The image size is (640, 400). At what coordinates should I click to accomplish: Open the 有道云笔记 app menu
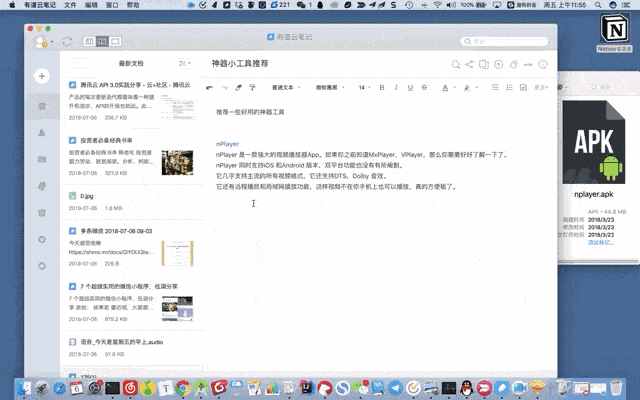click(x=40, y=5)
